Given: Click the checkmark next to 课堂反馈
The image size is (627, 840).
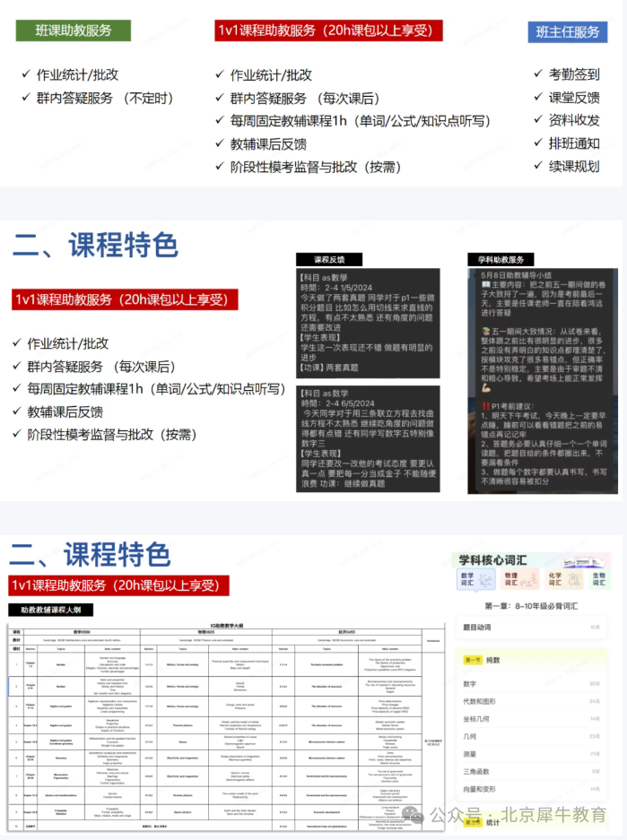Looking at the screenshot, I should (538, 98).
